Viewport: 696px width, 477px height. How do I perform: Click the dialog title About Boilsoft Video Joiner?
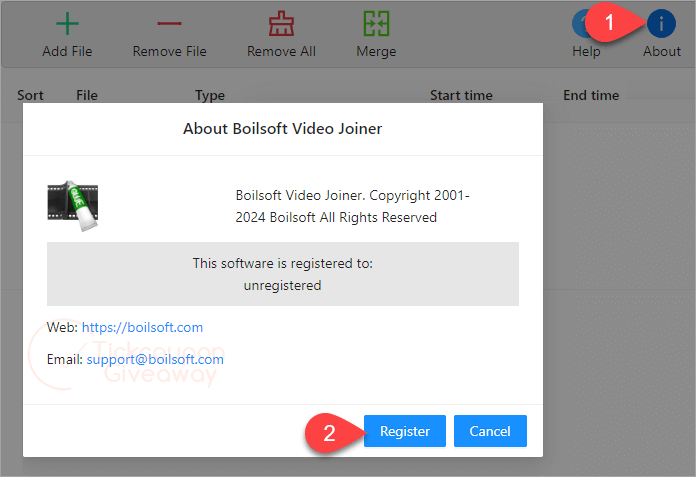pyautogui.click(x=282, y=129)
